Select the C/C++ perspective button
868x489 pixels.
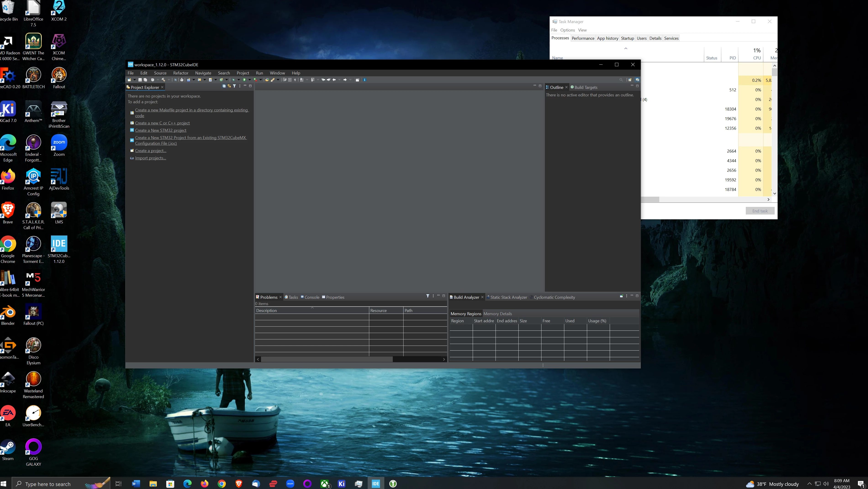coord(637,80)
